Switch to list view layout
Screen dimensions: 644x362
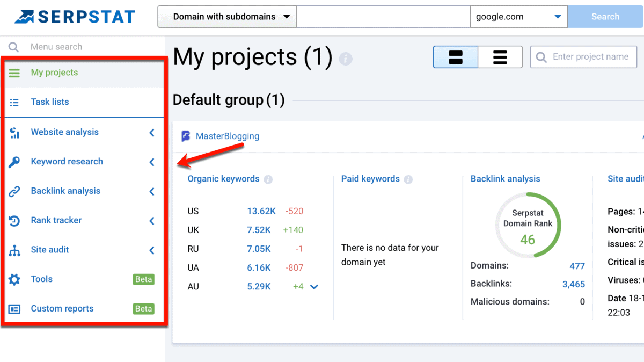(500, 57)
